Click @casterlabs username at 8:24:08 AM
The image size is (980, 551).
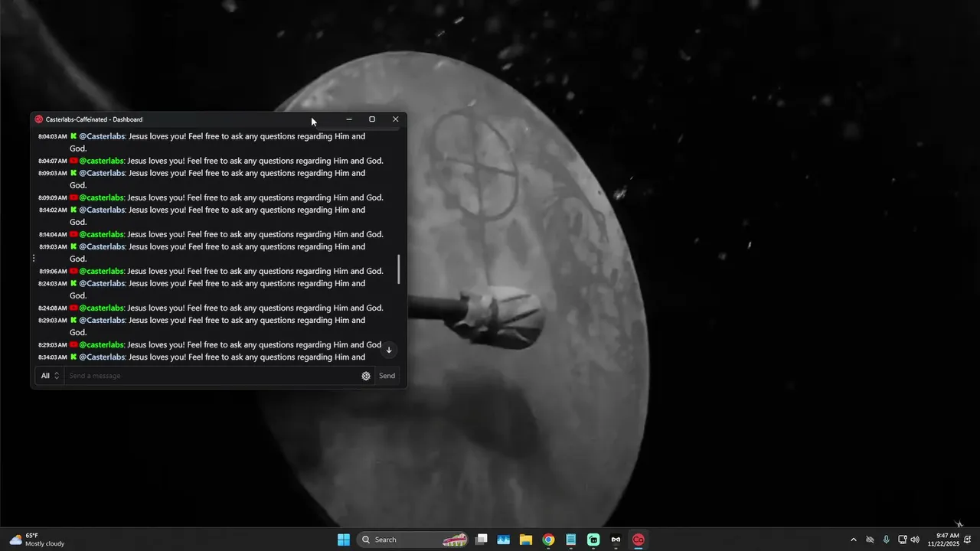point(102,308)
